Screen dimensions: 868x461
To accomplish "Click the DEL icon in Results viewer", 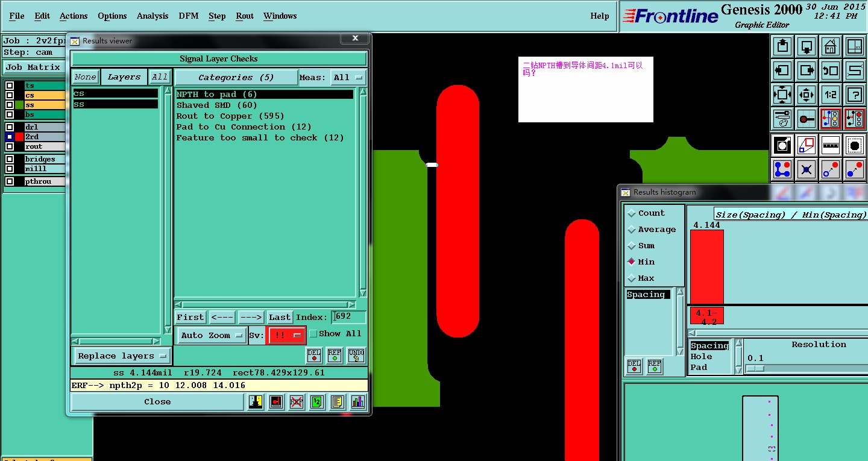I will [x=314, y=356].
